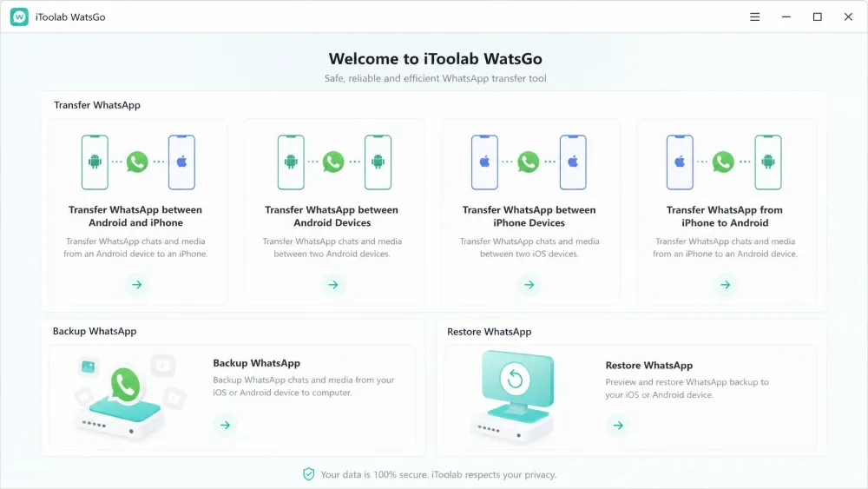Open Transfer WhatsApp between Android Devices title
Image resolution: width=868 pixels, height=489 pixels.
pos(332,216)
